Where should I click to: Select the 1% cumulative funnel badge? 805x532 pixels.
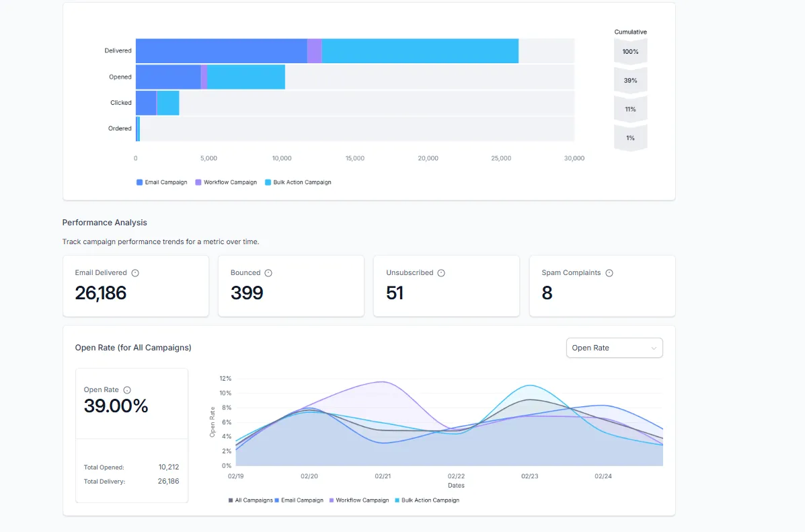tap(630, 138)
